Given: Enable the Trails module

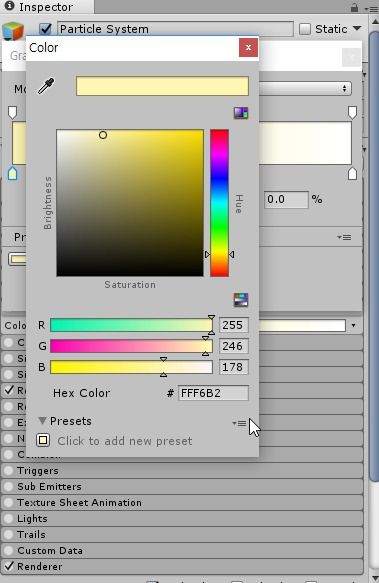Looking at the screenshot, I should click(8, 535).
